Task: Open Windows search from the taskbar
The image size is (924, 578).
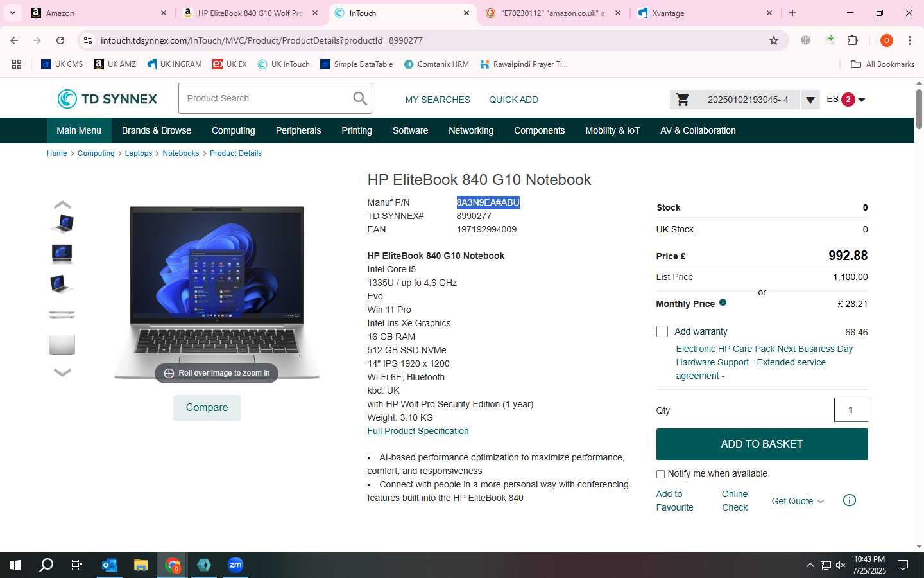Action: click(x=46, y=565)
